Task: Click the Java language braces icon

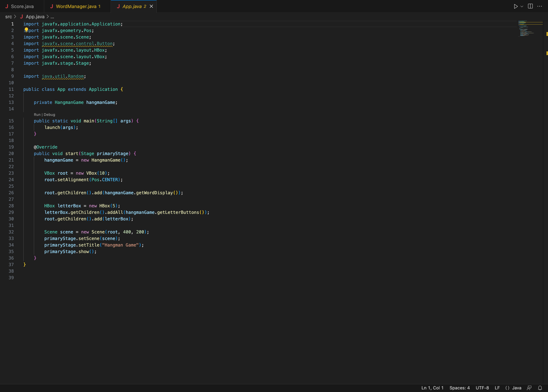Action: point(507,388)
